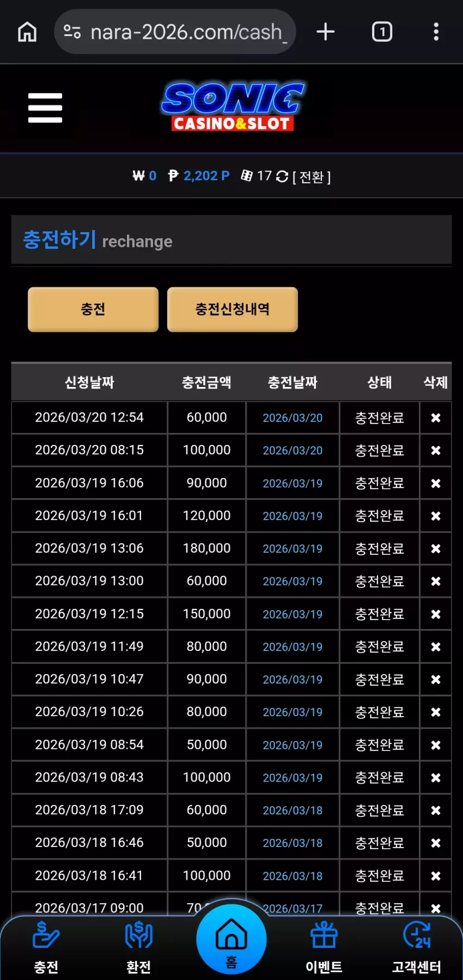Click the gold 충전 button
Viewport: 463px width, 980px height.
coord(93,309)
